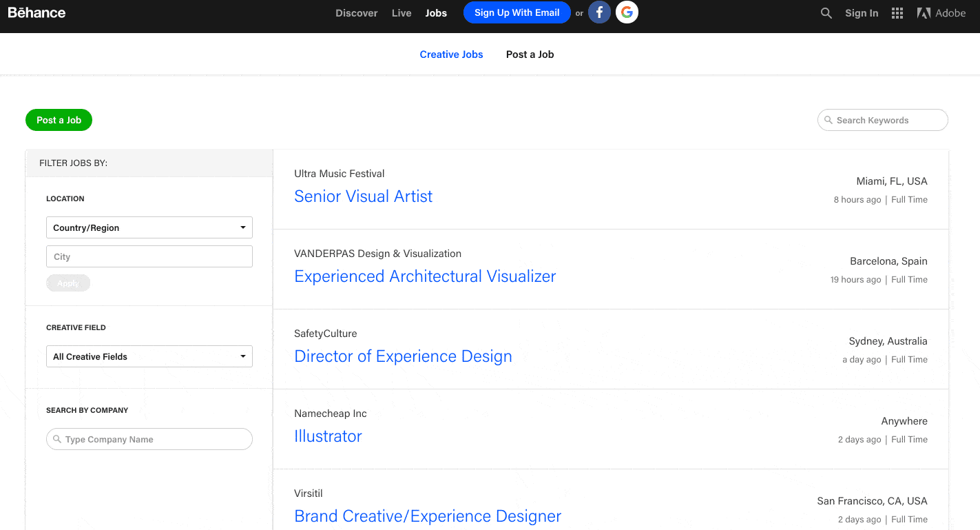The width and height of the screenshot is (980, 530).
Task: Click the Behance logo
Action: [x=37, y=12]
